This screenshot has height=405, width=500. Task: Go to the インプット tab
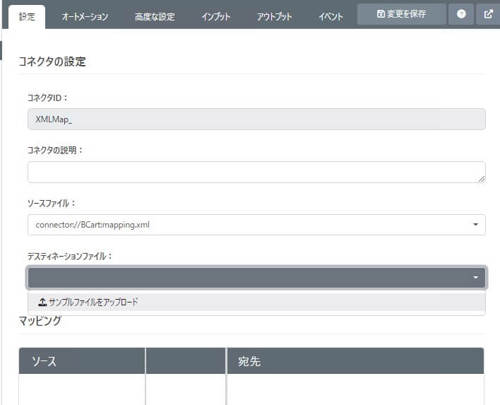click(x=216, y=17)
